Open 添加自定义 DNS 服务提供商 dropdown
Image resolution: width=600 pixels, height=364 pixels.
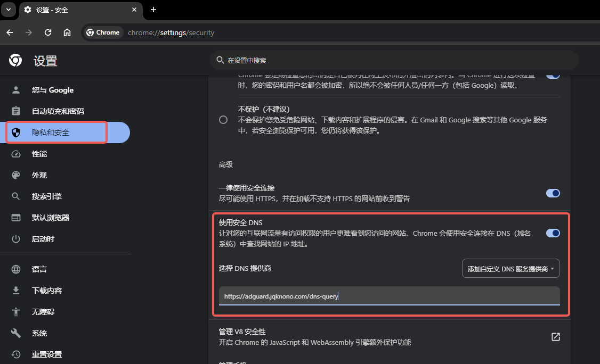click(511, 268)
